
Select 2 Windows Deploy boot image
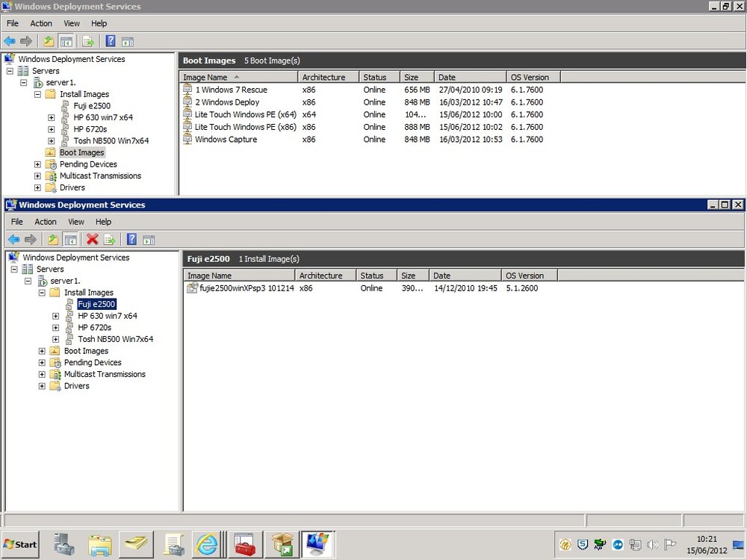pyautogui.click(x=227, y=102)
